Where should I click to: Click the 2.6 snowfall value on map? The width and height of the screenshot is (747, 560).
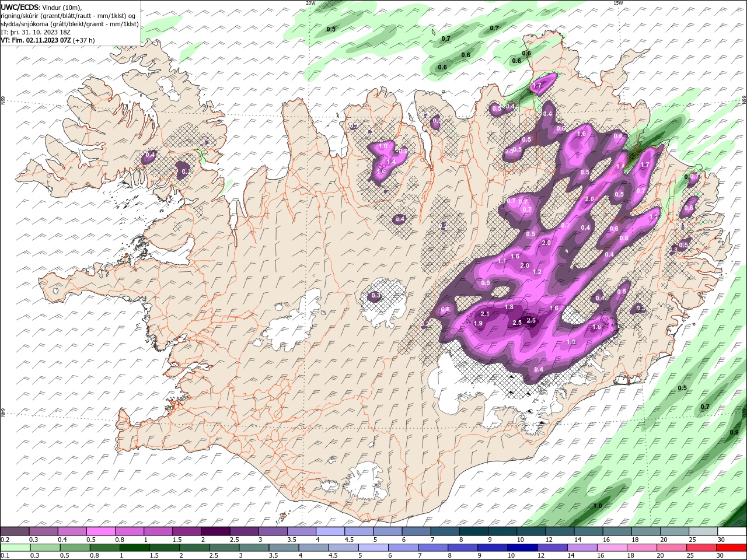531,320
